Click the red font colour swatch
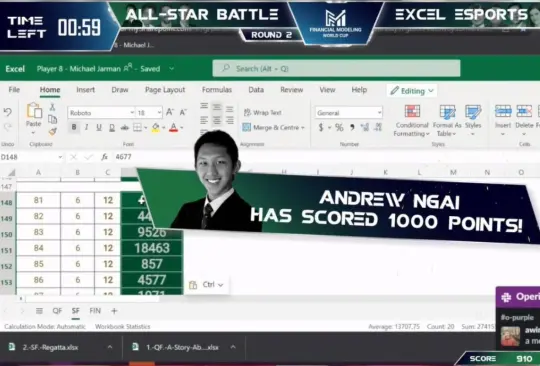540x366 pixels. [x=174, y=128]
